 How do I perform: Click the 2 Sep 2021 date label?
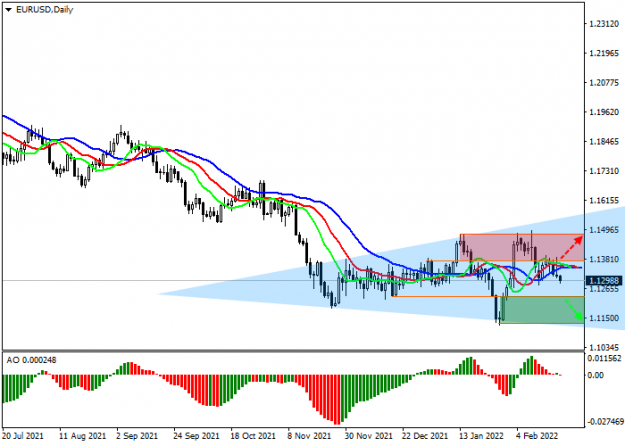[x=137, y=436]
